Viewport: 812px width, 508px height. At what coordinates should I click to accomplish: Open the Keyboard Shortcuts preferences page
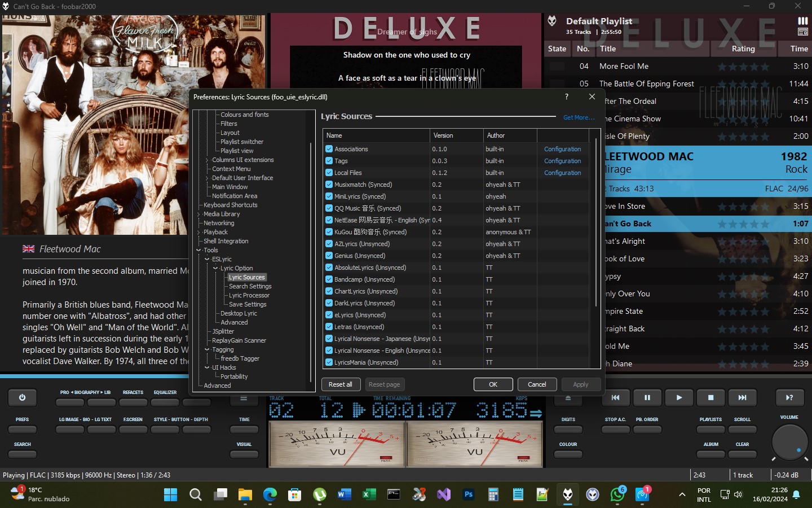230,205
